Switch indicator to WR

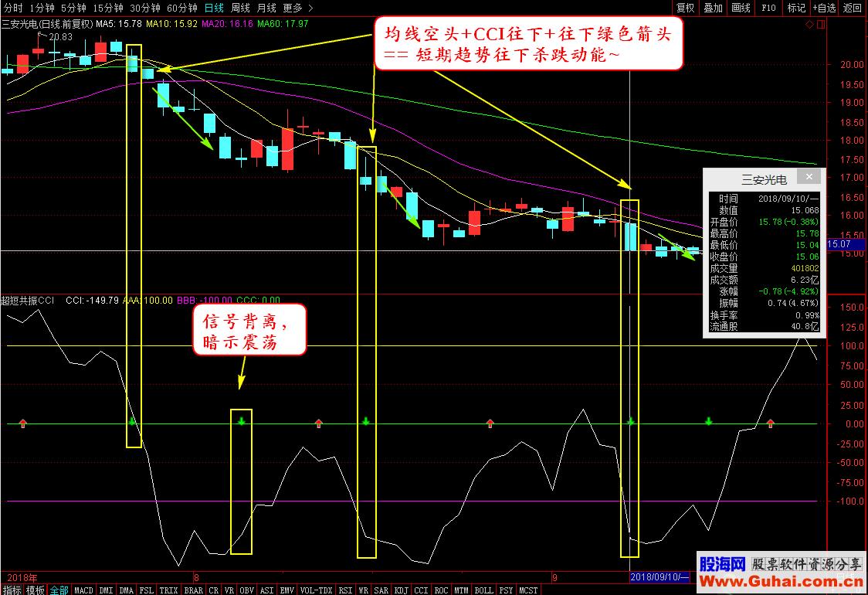click(x=363, y=590)
